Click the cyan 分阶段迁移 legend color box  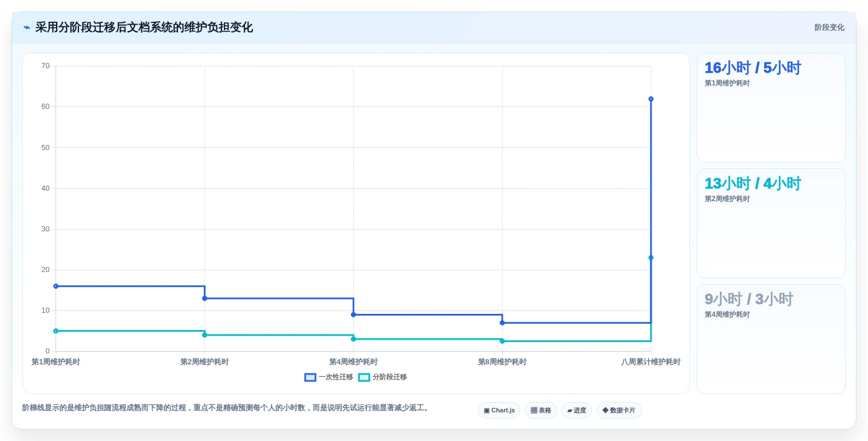(x=364, y=377)
